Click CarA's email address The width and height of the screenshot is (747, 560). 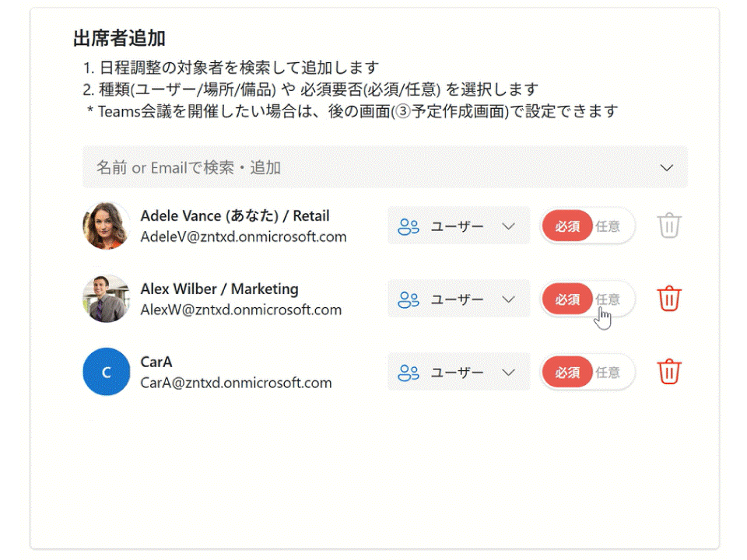click(x=236, y=383)
